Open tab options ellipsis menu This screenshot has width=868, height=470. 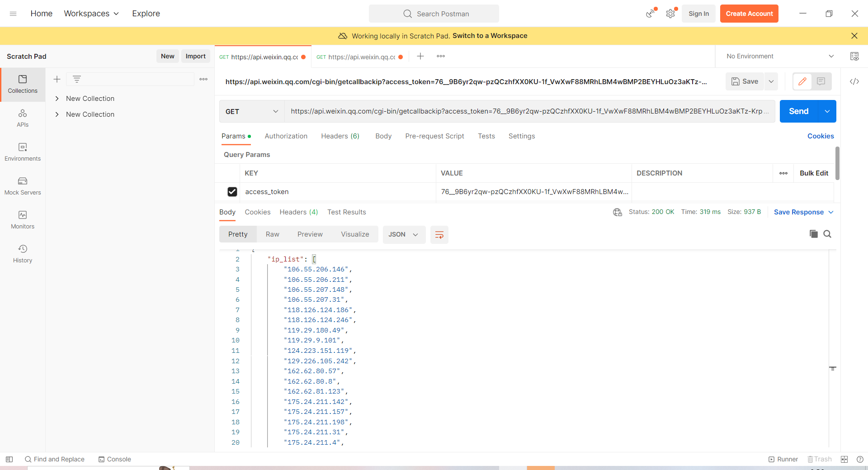[441, 56]
